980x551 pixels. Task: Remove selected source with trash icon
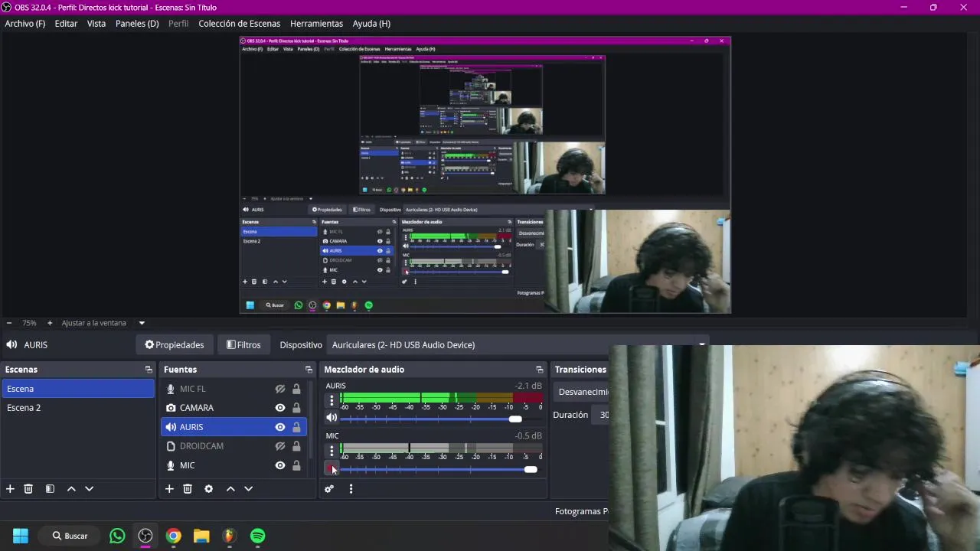click(188, 489)
